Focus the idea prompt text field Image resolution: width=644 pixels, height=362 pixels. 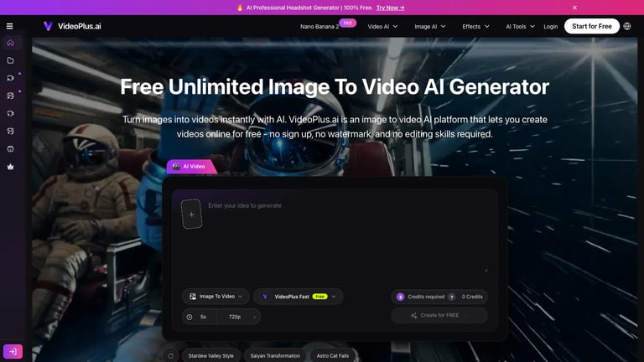tap(347, 236)
